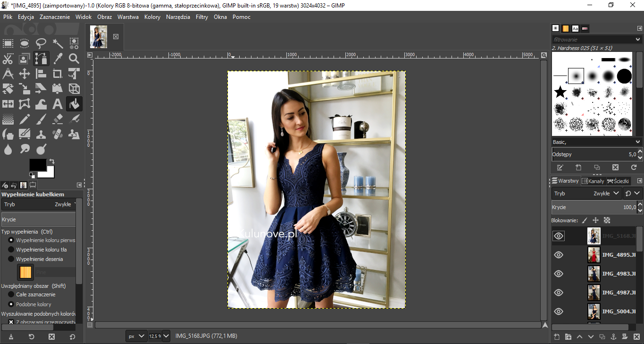Select the Ellipse Select tool
The image size is (644, 344).
point(25,44)
